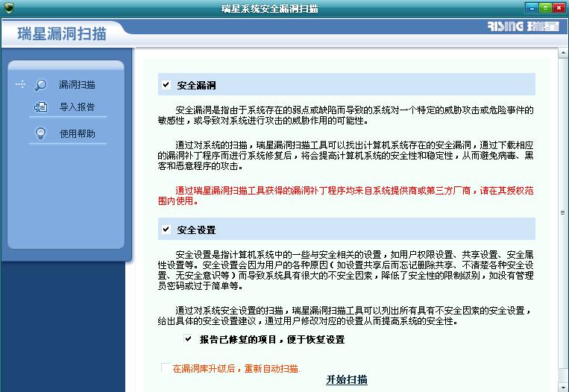Click the import report document icon
This screenshot has width=569, height=392.
(40, 107)
